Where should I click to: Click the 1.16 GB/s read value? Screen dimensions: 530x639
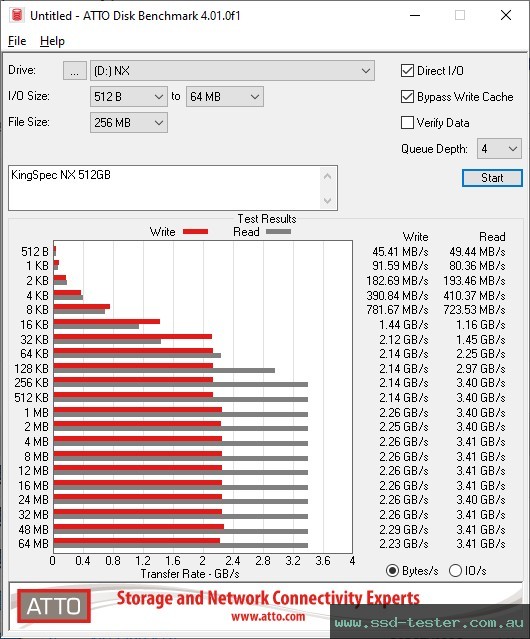(x=481, y=325)
